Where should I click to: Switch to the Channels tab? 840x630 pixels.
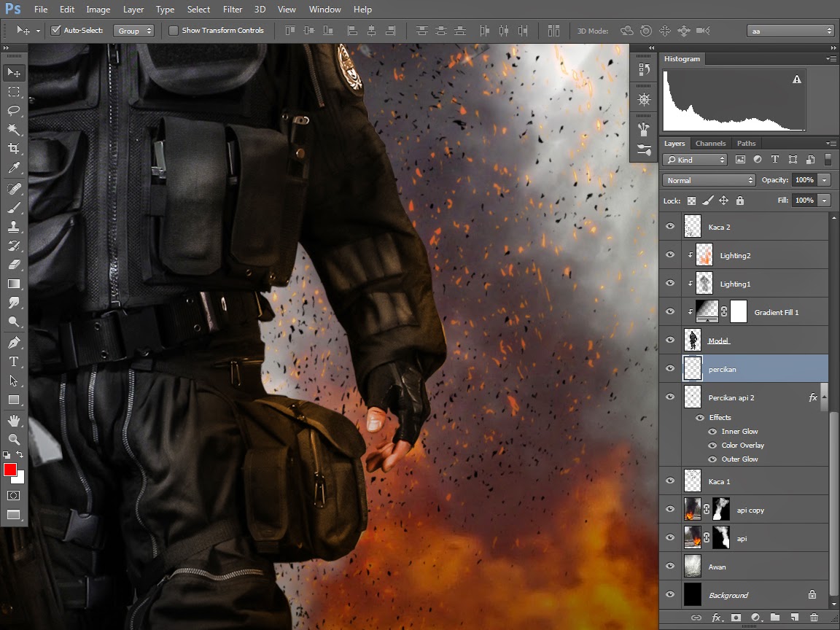[710, 144]
